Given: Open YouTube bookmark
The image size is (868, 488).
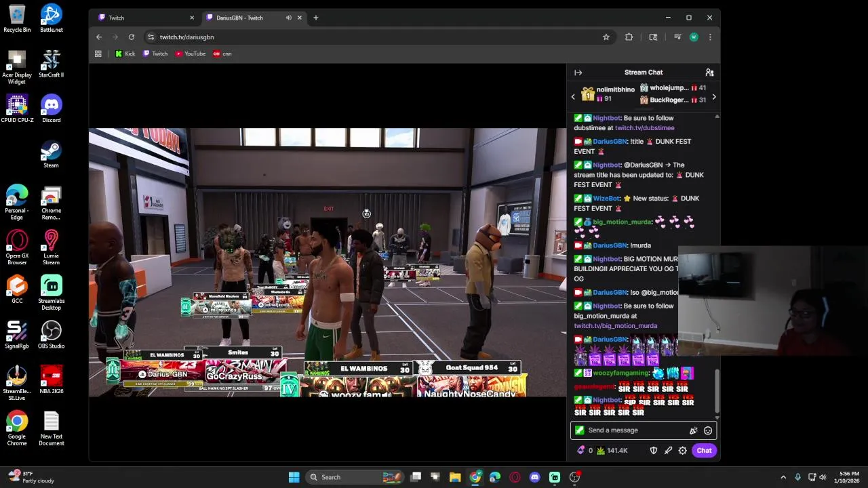Looking at the screenshot, I should click(191, 54).
